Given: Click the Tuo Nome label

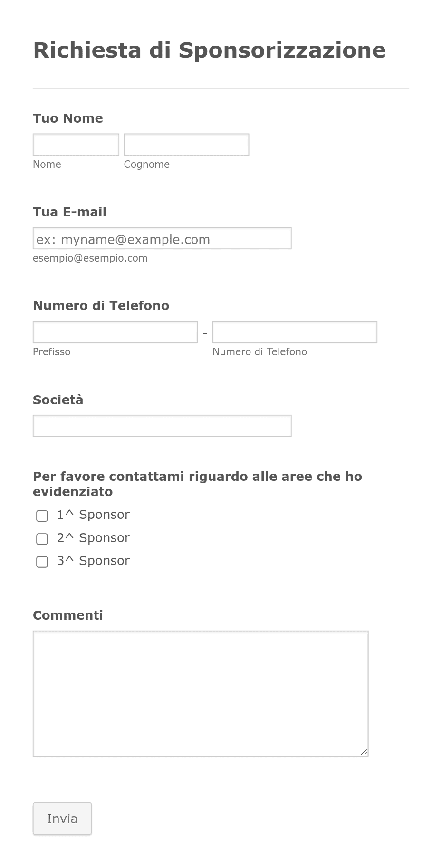Looking at the screenshot, I should 68,118.
